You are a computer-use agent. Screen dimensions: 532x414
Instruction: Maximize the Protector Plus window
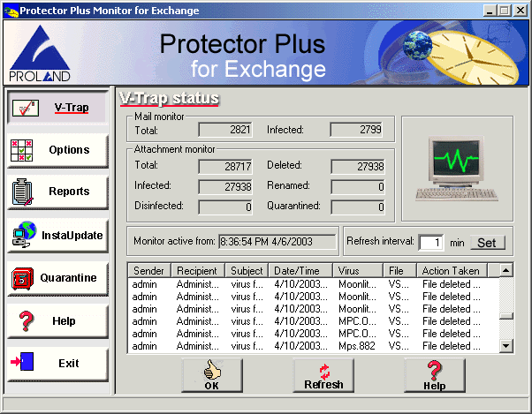505,11
